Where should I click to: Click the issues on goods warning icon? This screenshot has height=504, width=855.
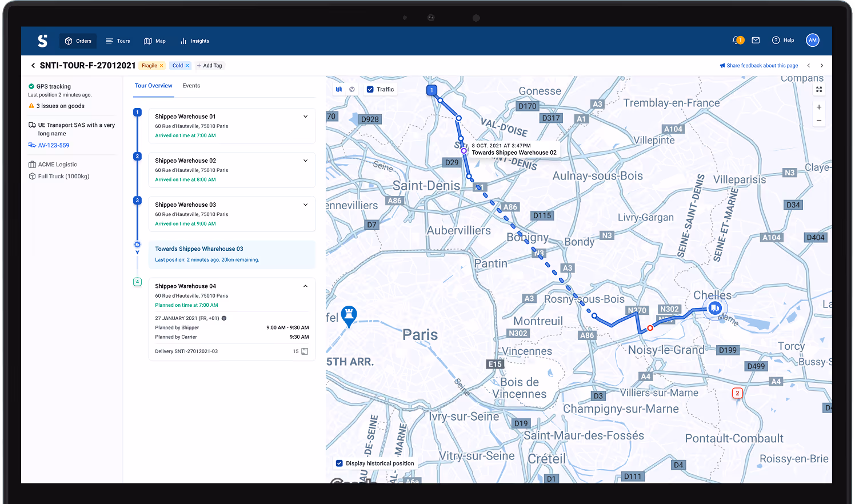click(31, 106)
